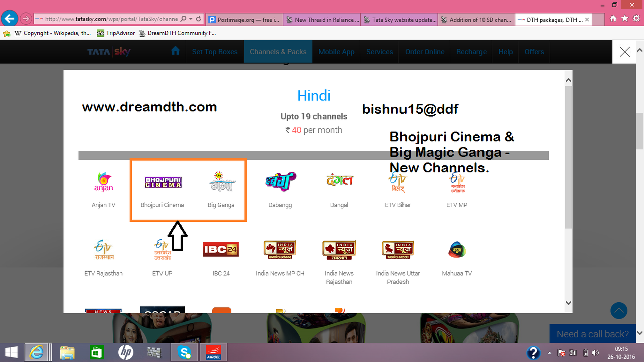The width and height of the screenshot is (644, 362).
Task: Click the overlay scrollbar down arrow
Action: [568, 303]
